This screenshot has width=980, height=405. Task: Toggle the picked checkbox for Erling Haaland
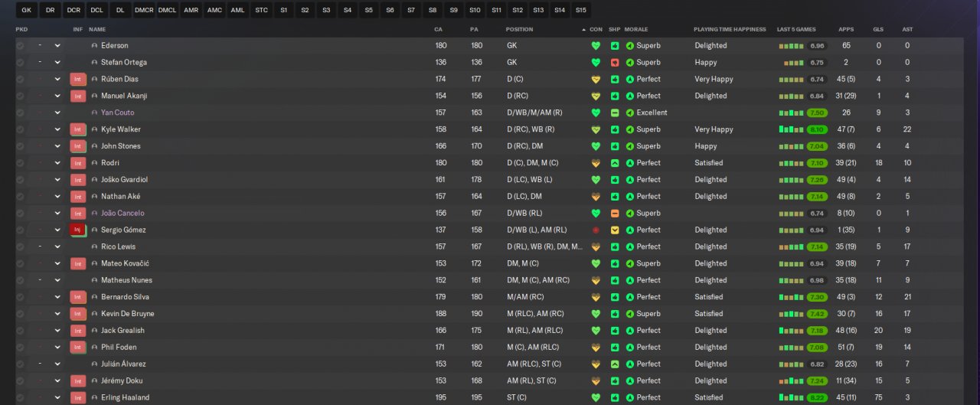pos(20,397)
